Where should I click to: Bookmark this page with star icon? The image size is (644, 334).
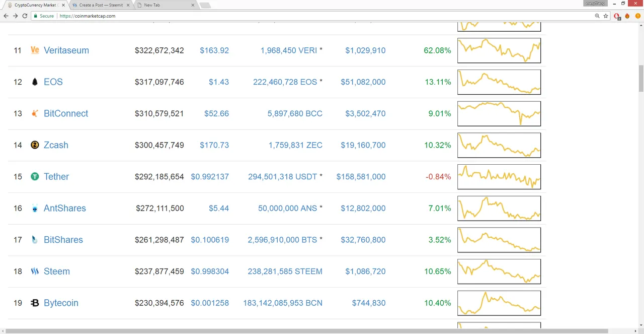606,16
